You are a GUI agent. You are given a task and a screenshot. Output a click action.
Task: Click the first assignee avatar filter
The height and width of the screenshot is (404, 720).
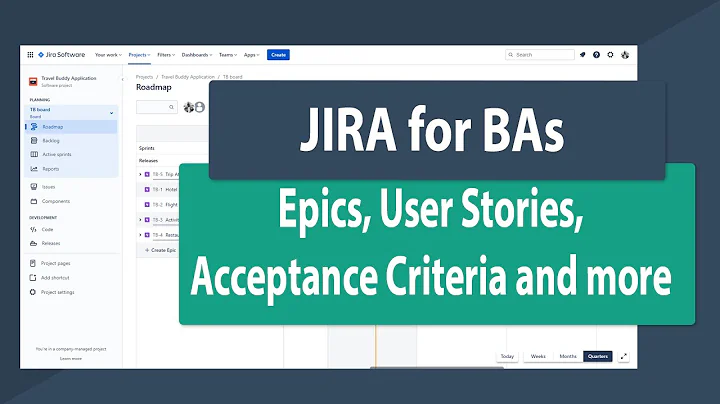pos(188,107)
